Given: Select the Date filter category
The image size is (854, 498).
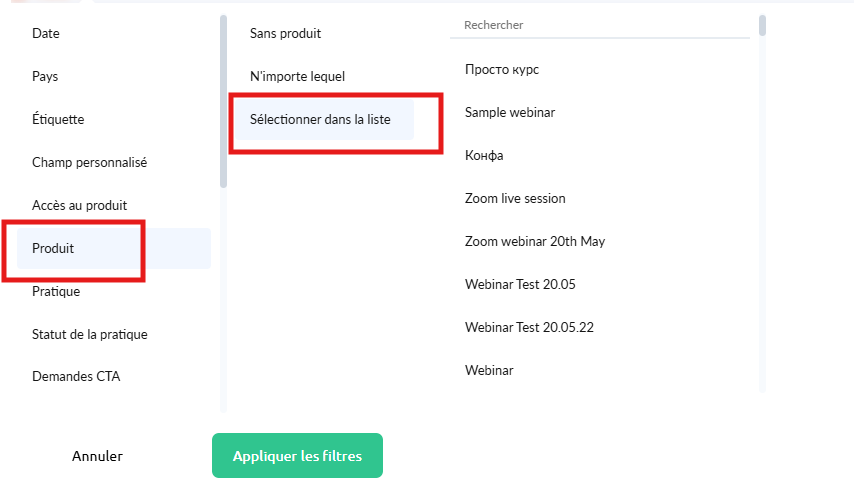Looking at the screenshot, I should tap(46, 34).
